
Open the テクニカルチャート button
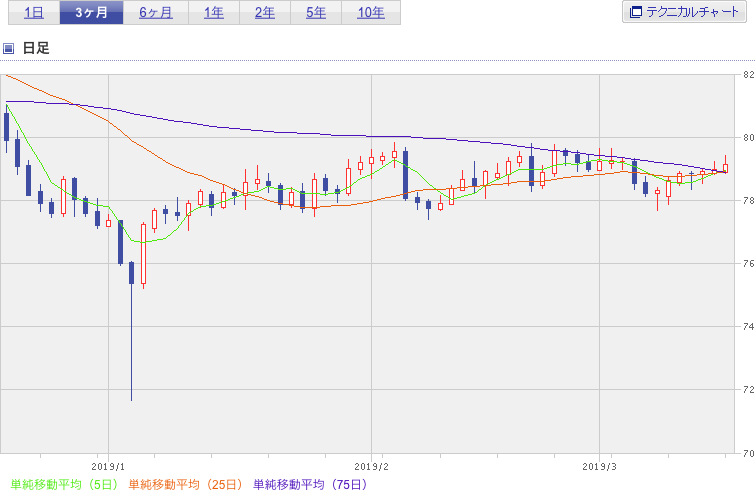coord(684,12)
